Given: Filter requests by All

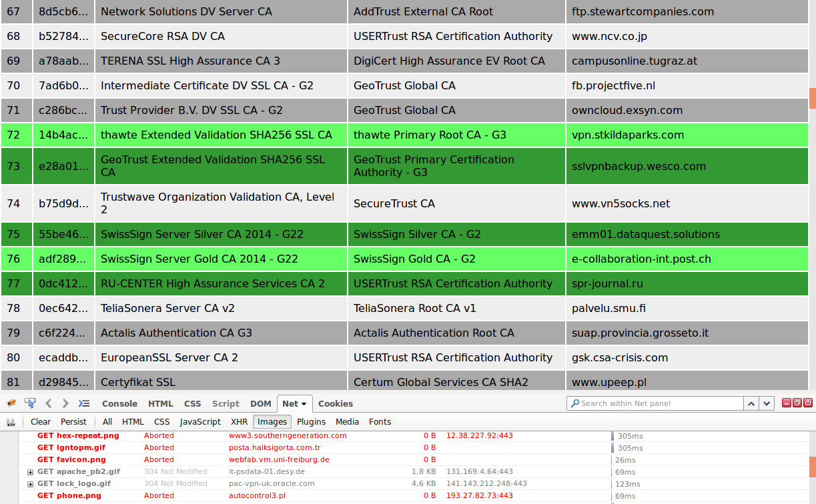Looking at the screenshot, I should 107,422.
